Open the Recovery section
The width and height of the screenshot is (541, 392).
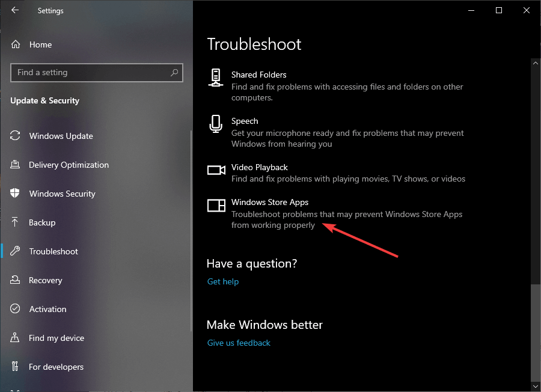pyautogui.click(x=45, y=280)
